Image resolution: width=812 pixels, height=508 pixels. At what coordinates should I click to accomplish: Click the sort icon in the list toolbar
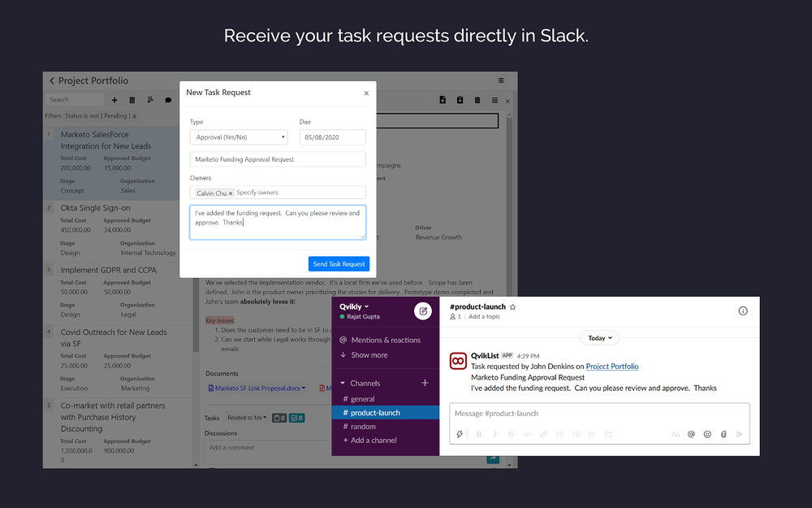click(x=150, y=99)
